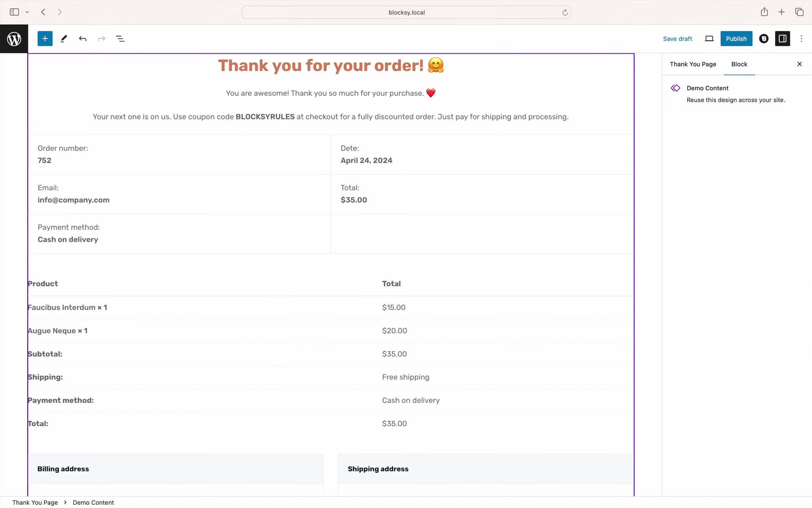Open the editor Options three-dot menu
This screenshot has width=812, height=508.
point(801,39)
